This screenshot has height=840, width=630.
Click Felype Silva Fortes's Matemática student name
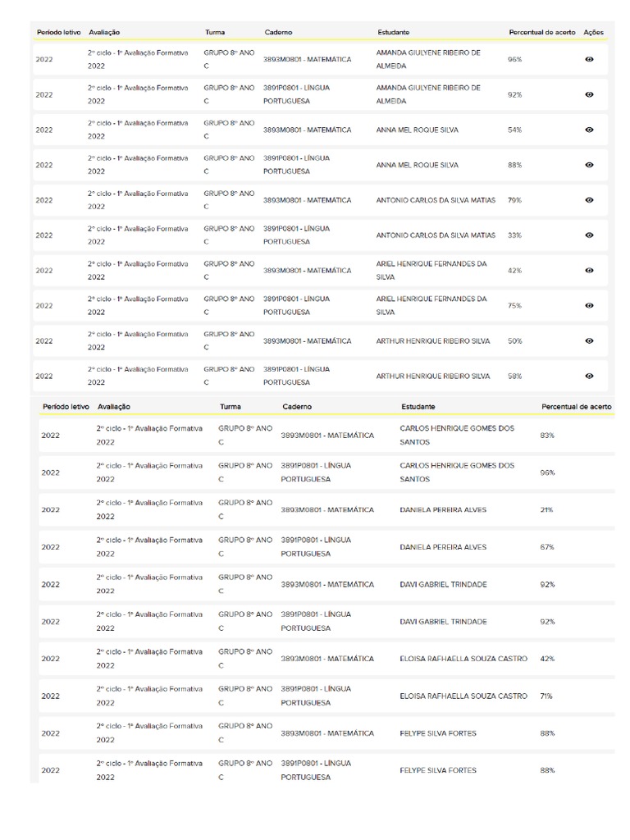437,733
